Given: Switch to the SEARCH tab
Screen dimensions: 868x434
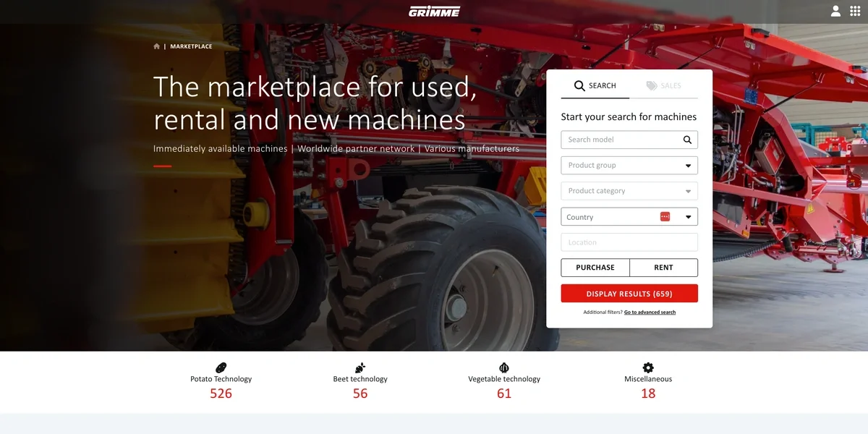Looking at the screenshot, I should pyautogui.click(x=595, y=85).
